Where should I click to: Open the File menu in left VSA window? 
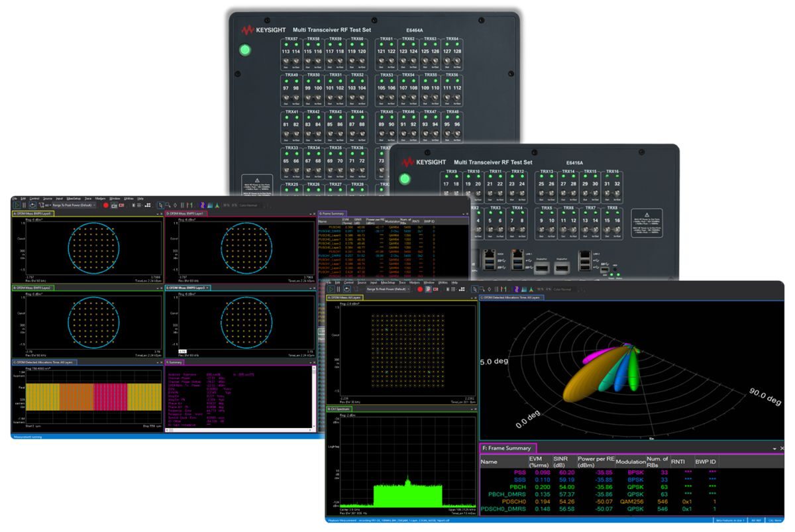pos(13,198)
